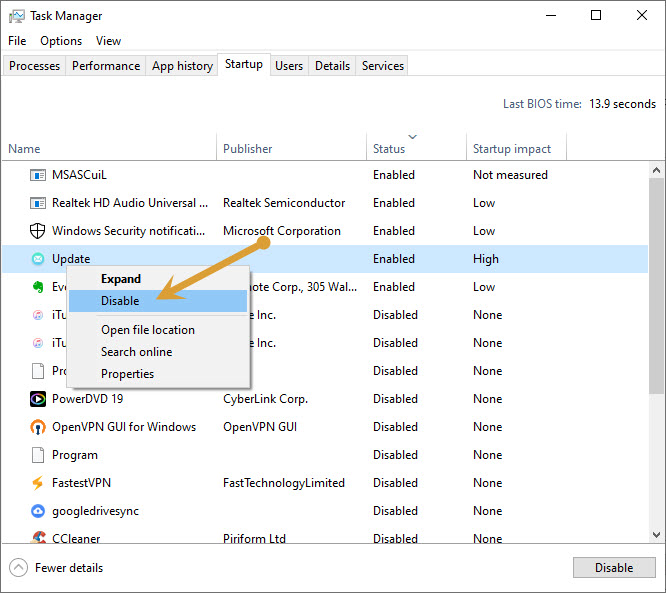Click the Evernote elephant icon
Screen dimensions: 666x593
[38, 287]
